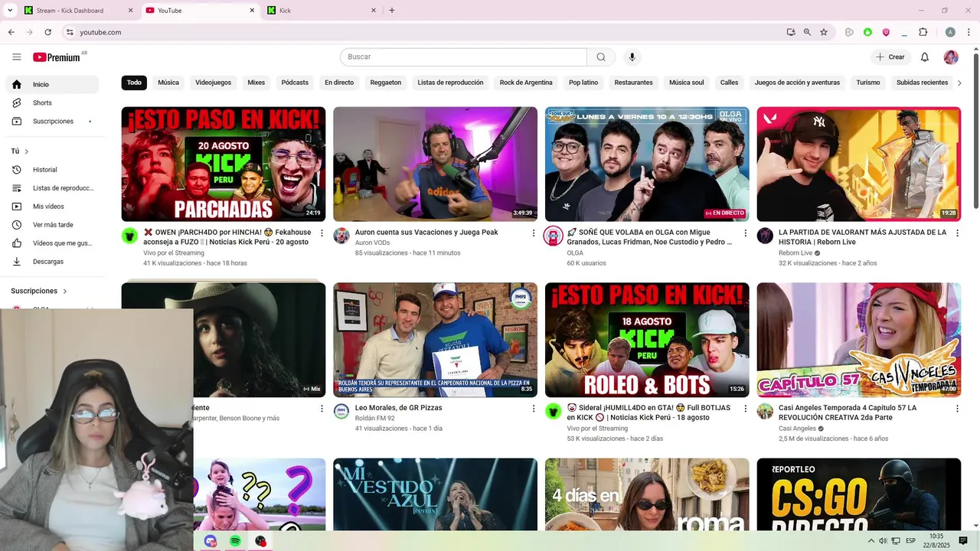This screenshot has width=980, height=551.
Task: Expand the Suscripciones section header
Action: (x=39, y=291)
